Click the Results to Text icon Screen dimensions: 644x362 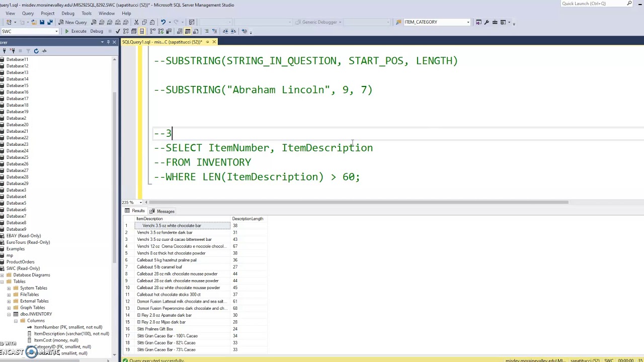[x=180, y=31]
